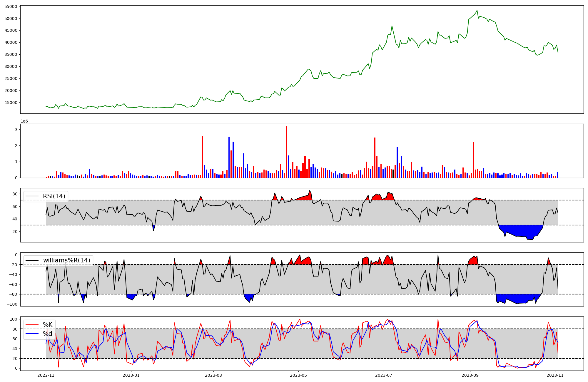Click the 55000 price axis tick label

click(11, 6)
